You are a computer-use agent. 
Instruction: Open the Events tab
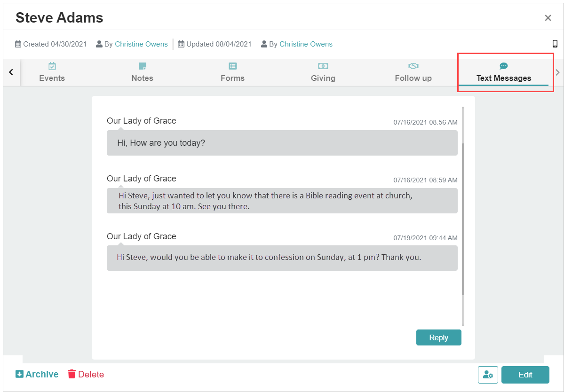pos(52,72)
